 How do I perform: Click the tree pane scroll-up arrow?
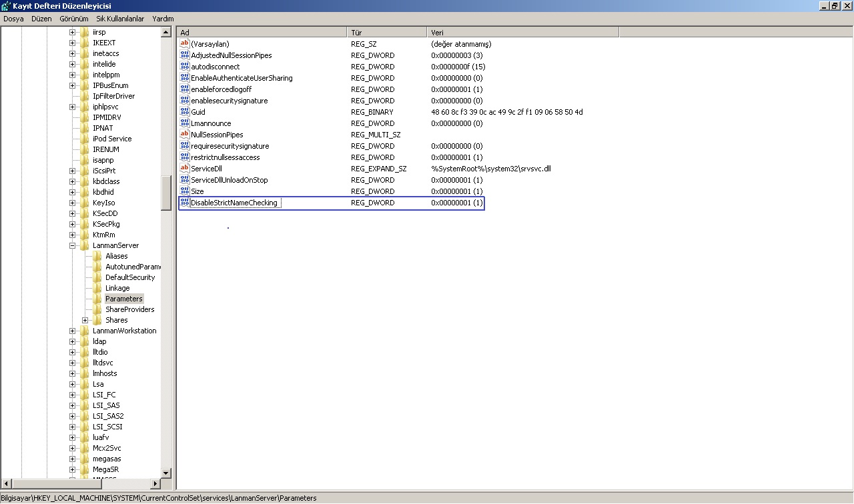(x=166, y=32)
